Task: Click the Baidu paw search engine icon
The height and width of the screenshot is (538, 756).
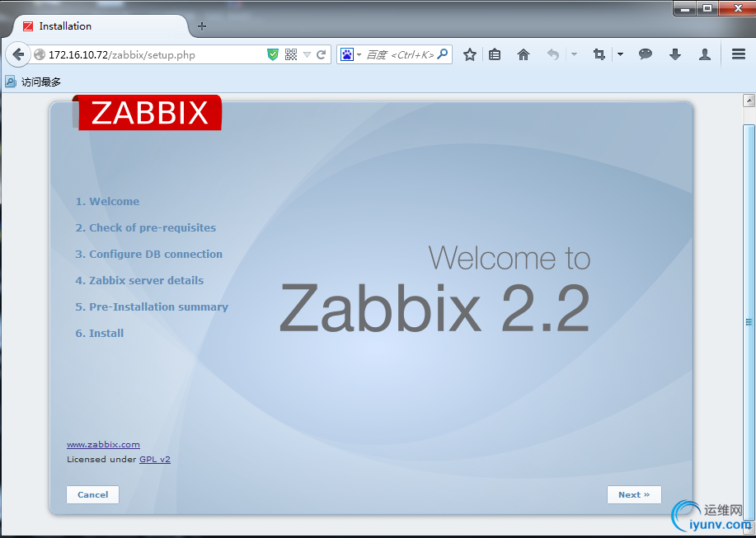Action: pyautogui.click(x=347, y=54)
